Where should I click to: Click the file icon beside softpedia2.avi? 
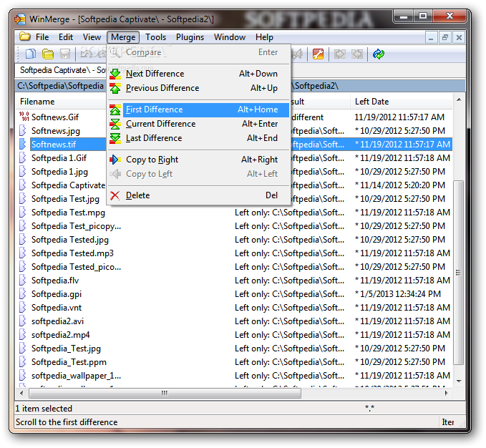23,321
